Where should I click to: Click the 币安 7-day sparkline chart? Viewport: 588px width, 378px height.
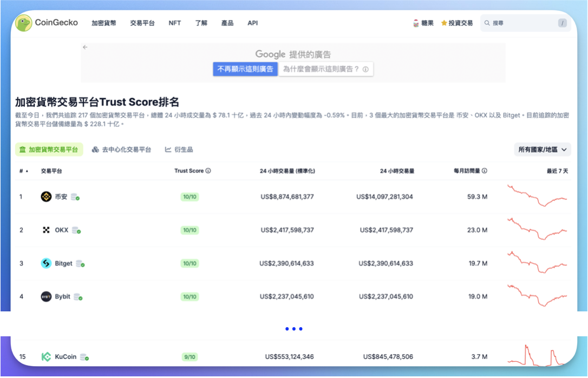point(537,195)
